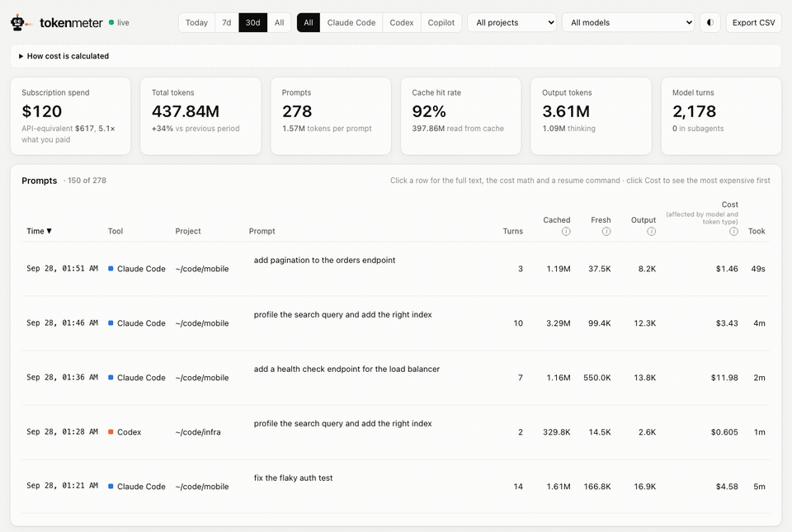Click the Output tokens 3.61M card
Viewport: 792px width, 532px height.
click(591, 116)
